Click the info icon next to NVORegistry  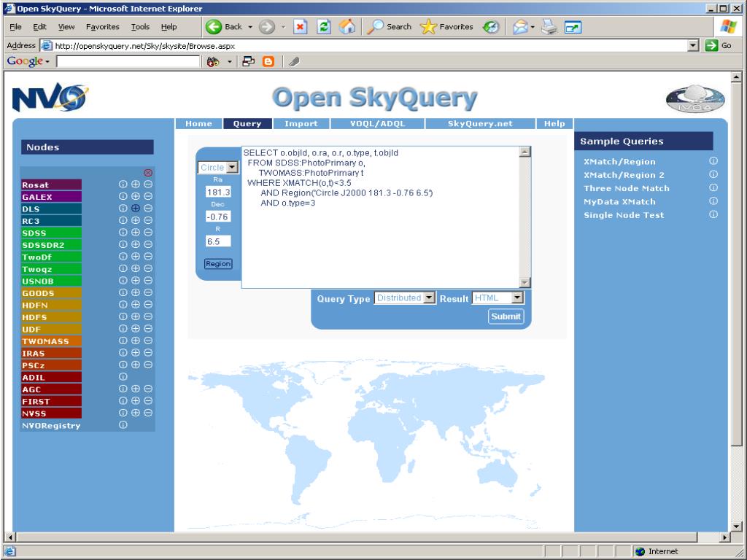point(123,425)
